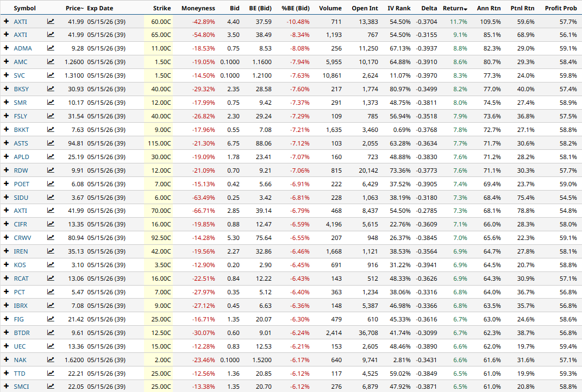Open the chart icon for BKKT
This screenshot has height=392, width=582.
[x=51, y=130]
